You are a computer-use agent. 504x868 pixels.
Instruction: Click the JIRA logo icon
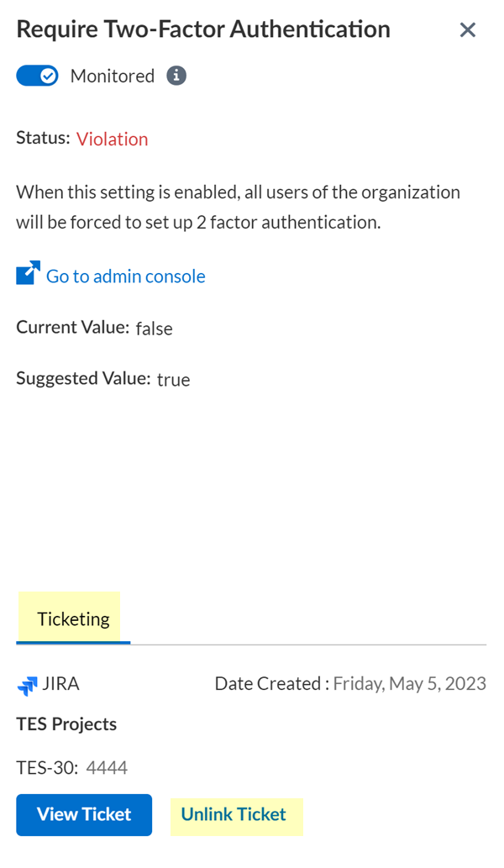pyautogui.click(x=27, y=685)
